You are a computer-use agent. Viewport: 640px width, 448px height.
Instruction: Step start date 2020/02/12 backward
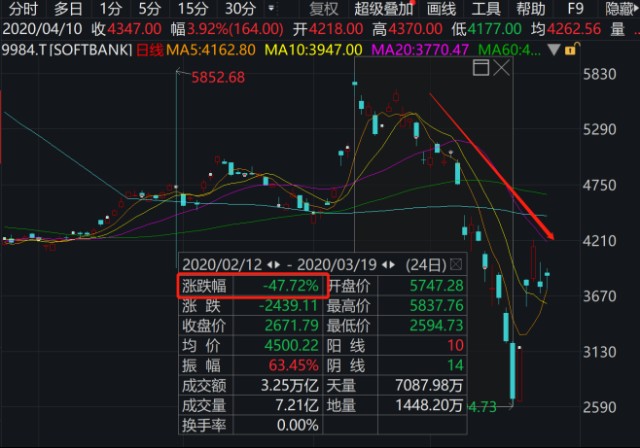(270, 265)
